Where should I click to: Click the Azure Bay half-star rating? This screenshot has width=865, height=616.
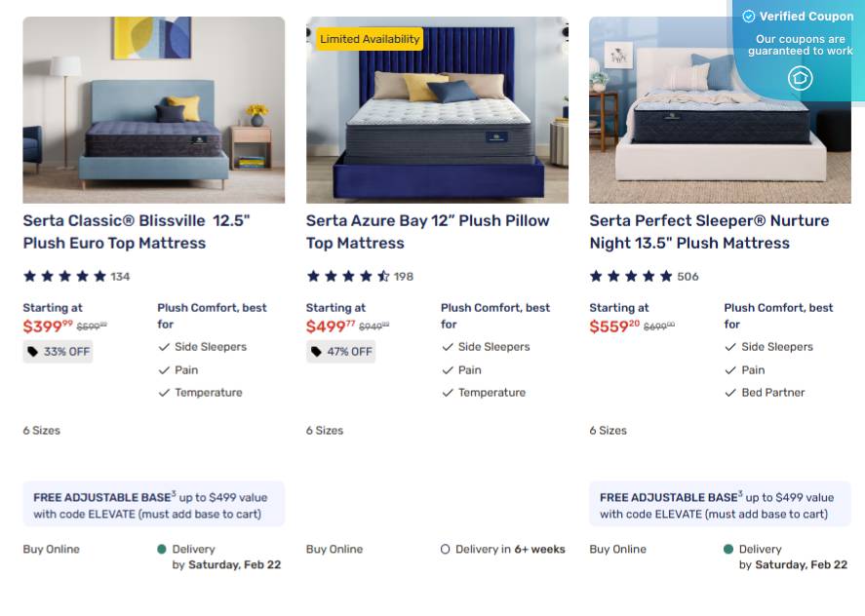(x=383, y=276)
